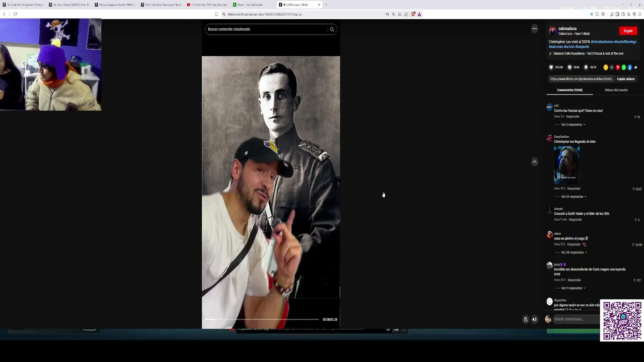Save video with bookmark icon
Viewport: 644px width, 362px height.
click(x=586, y=67)
